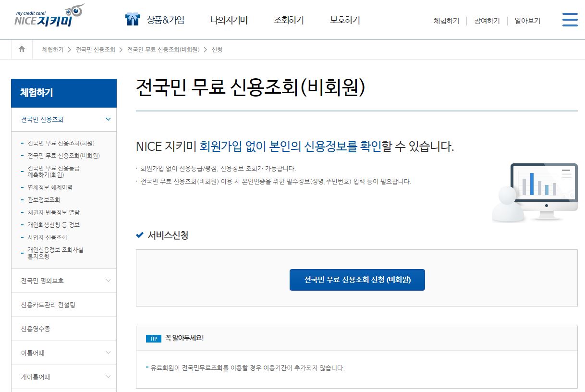Expand 이름어때 sidebar chevron

[x=108, y=353]
